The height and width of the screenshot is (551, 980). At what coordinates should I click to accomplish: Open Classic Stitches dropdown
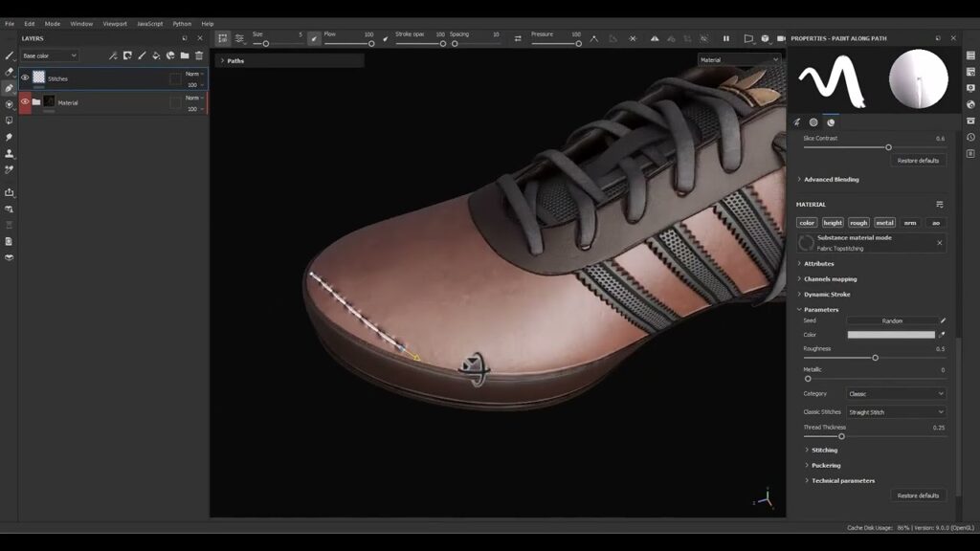(x=896, y=412)
